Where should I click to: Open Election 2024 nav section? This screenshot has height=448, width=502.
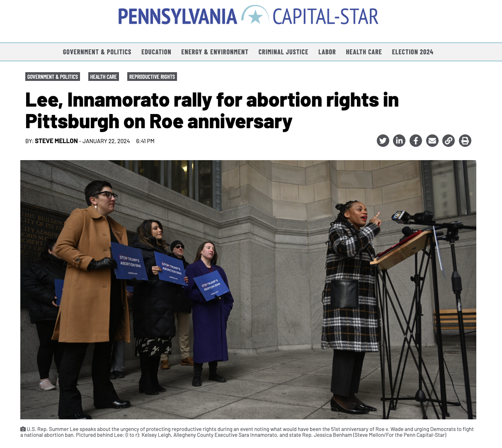pyautogui.click(x=412, y=52)
